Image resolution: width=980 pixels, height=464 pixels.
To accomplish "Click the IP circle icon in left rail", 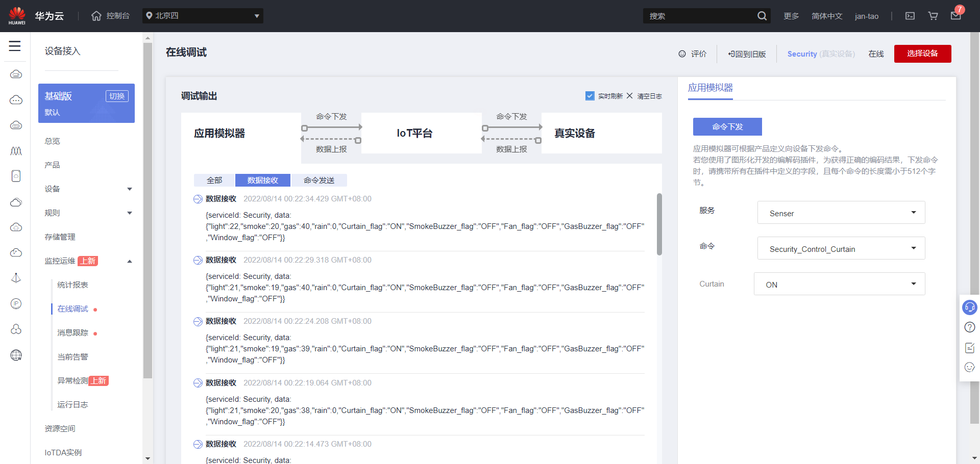I will tap(16, 304).
